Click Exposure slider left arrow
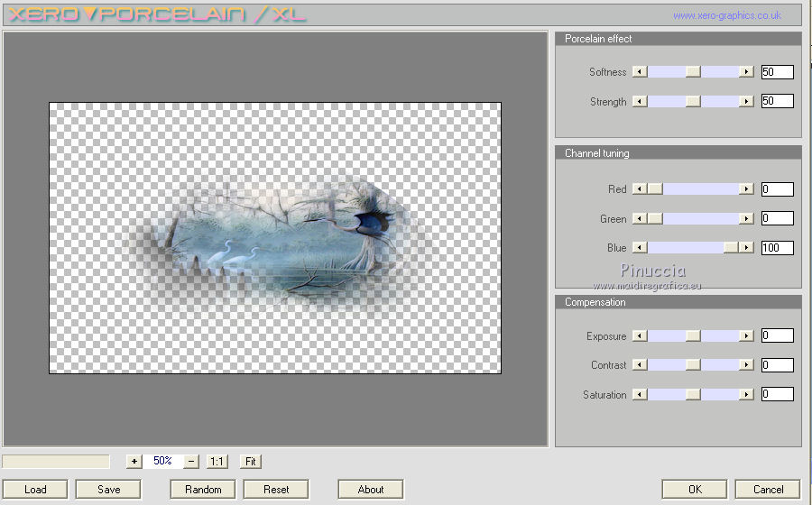This screenshot has height=505, width=812. (x=640, y=335)
